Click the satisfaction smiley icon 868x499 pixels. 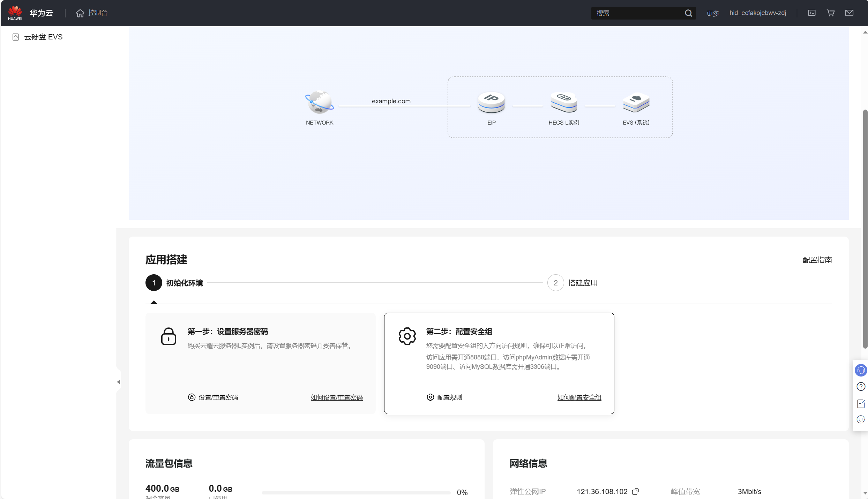pyautogui.click(x=861, y=419)
